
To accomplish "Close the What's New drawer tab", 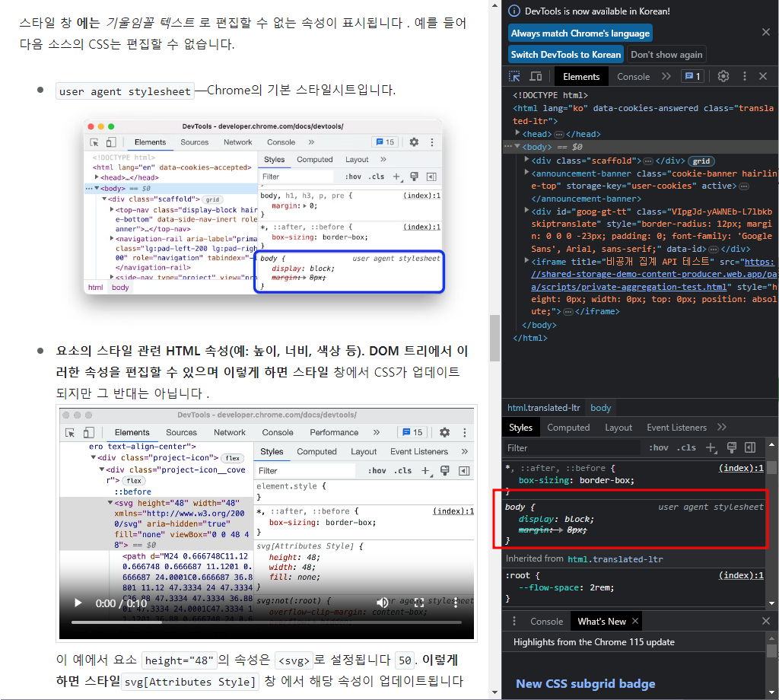I will [x=635, y=621].
